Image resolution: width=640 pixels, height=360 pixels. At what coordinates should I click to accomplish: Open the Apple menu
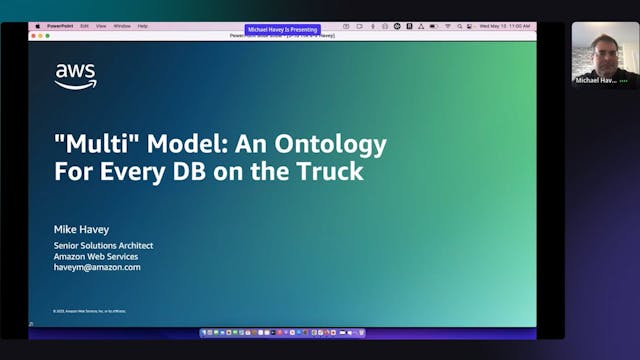coord(38,26)
